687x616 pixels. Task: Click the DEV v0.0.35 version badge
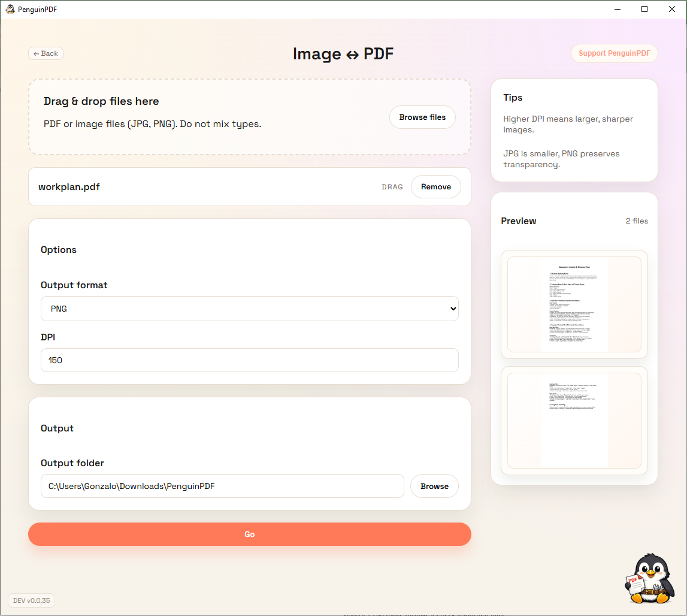[31, 600]
